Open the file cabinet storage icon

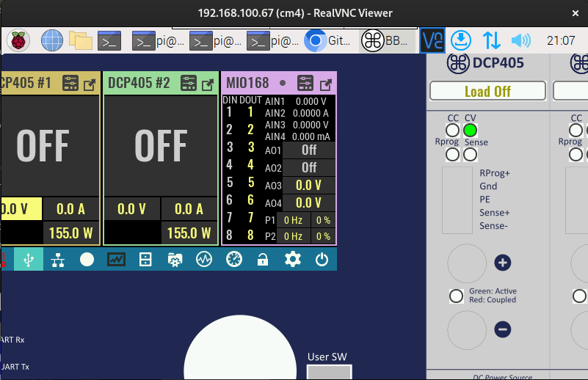pos(145,259)
